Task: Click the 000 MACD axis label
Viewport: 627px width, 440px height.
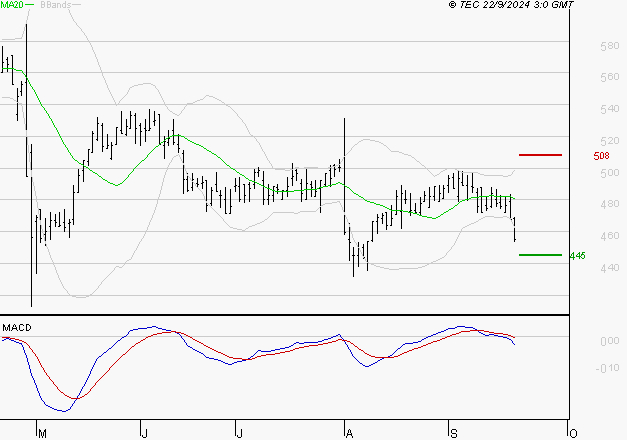Action: click(x=609, y=341)
